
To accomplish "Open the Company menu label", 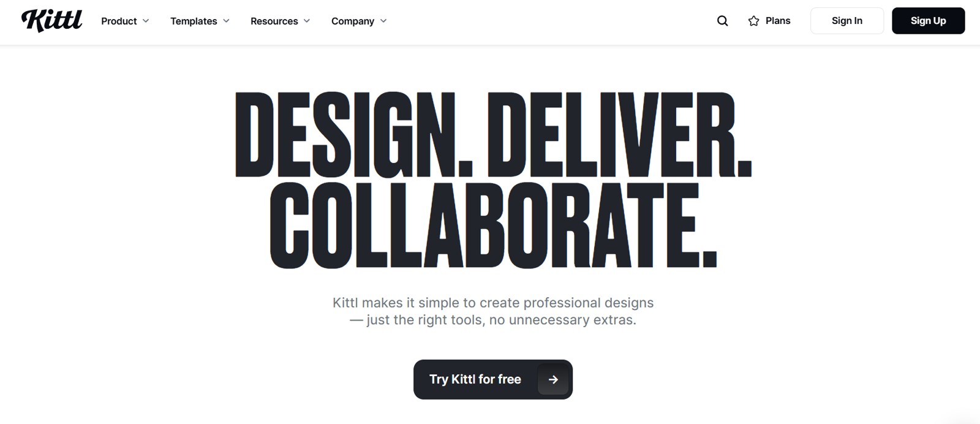I will click(353, 21).
